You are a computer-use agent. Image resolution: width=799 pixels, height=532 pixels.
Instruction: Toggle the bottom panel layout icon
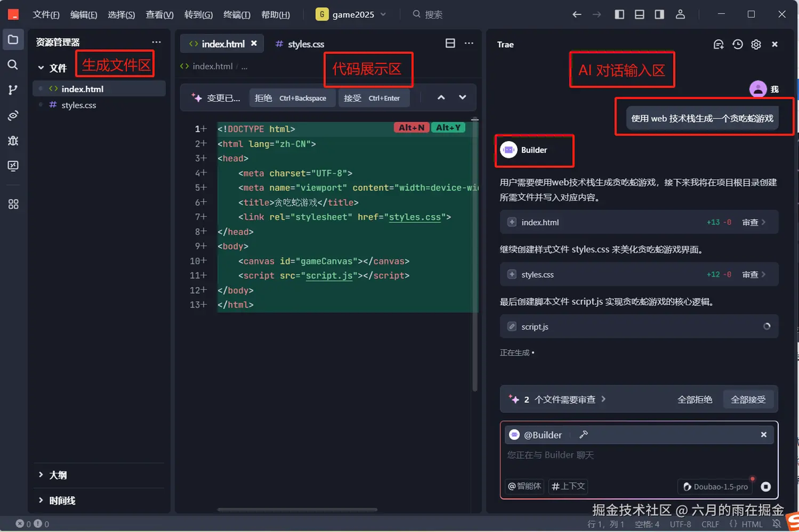[640, 14]
